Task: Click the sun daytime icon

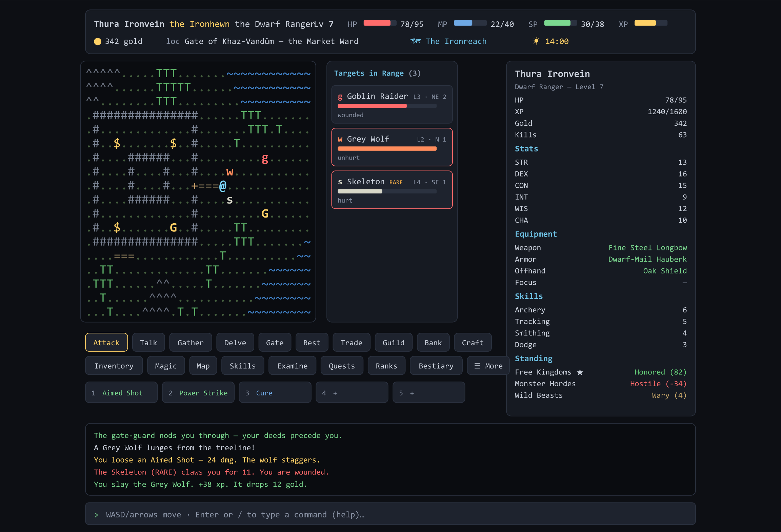Action: coord(536,41)
